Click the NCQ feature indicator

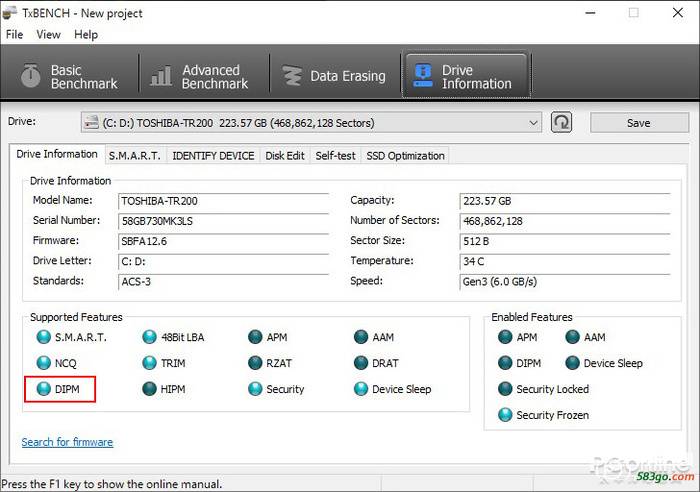click(x=43, y=363)
